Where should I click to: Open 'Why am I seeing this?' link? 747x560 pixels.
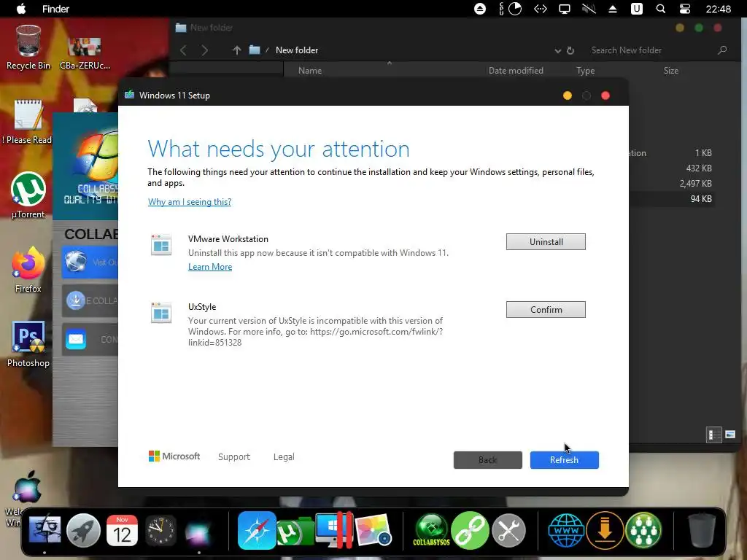tap(190, 202)
